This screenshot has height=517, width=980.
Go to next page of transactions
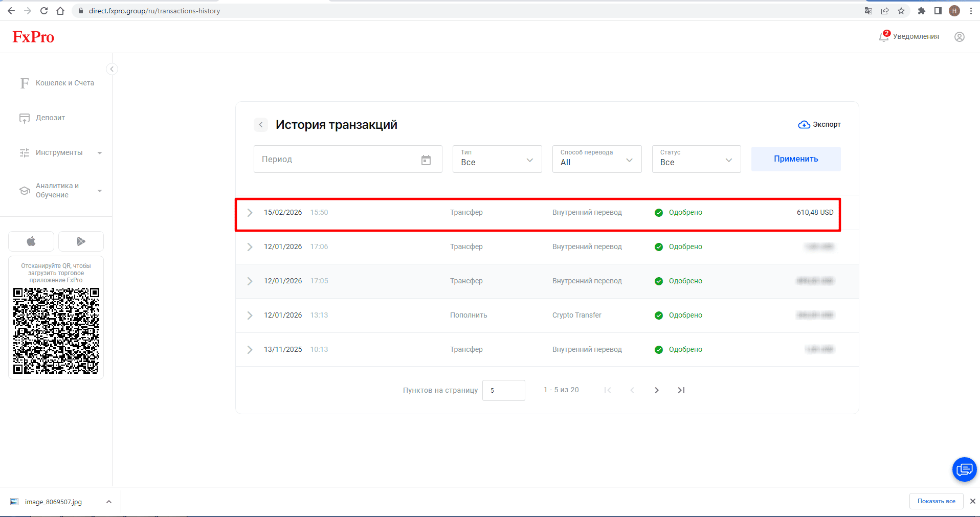[657, 390]
